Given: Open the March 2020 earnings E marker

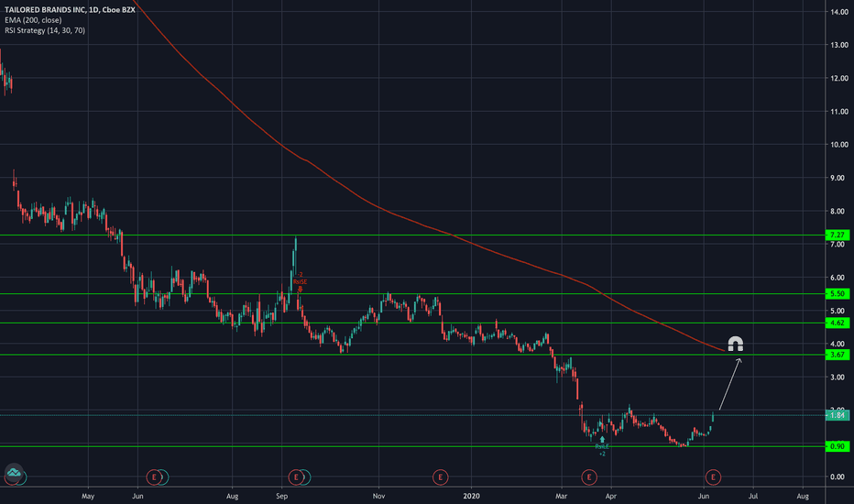Looking at the screenshot, I should point(589,477).
